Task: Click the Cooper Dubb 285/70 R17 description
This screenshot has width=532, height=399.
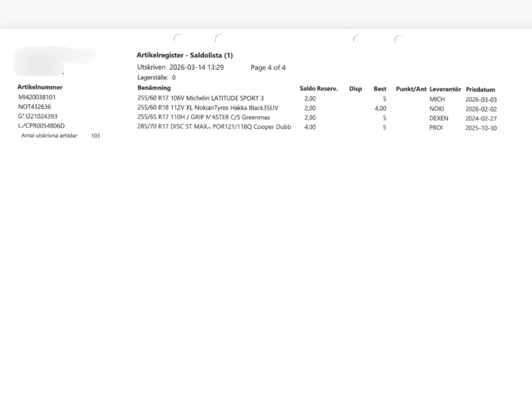Action: [213, 127]
